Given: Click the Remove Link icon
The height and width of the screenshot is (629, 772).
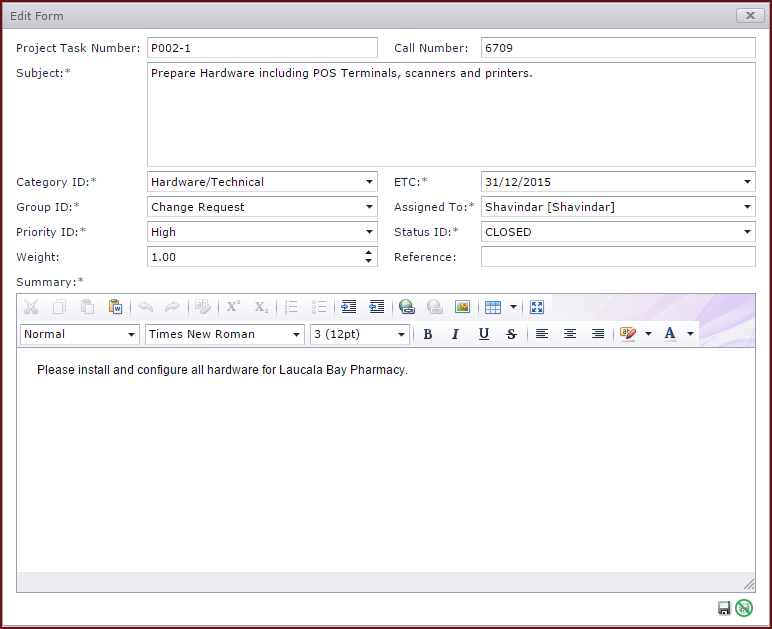Looking at the screenshot, I should 435,307.
